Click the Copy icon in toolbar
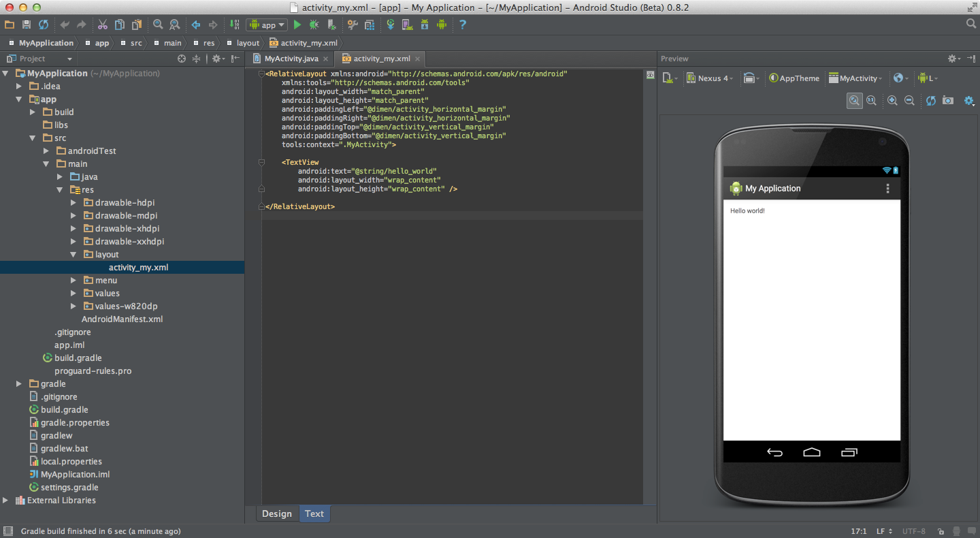Viewport: 980px width, 538px height. 120,25
